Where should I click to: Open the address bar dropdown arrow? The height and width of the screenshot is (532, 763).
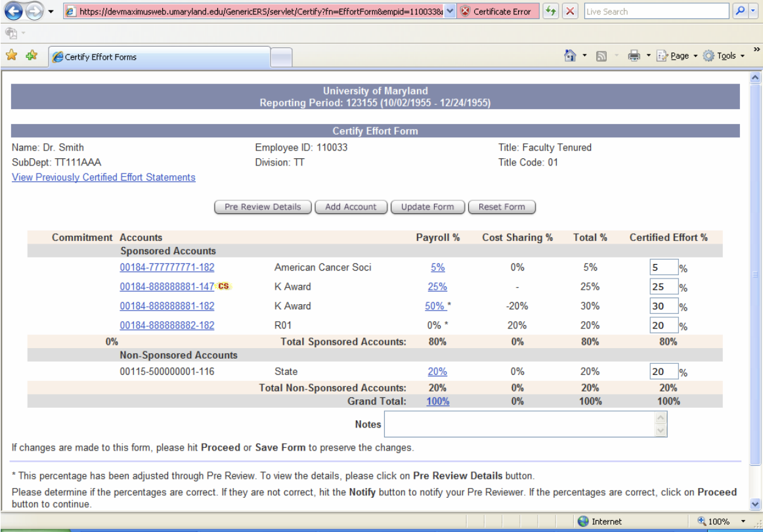(x=450, y=12)
